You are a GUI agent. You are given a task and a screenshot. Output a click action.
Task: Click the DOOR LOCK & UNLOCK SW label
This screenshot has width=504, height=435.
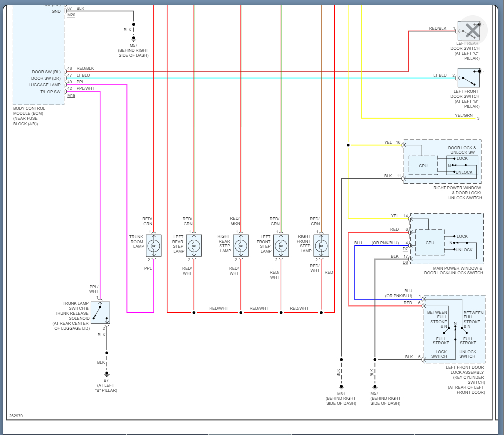(x=462, y=150)
